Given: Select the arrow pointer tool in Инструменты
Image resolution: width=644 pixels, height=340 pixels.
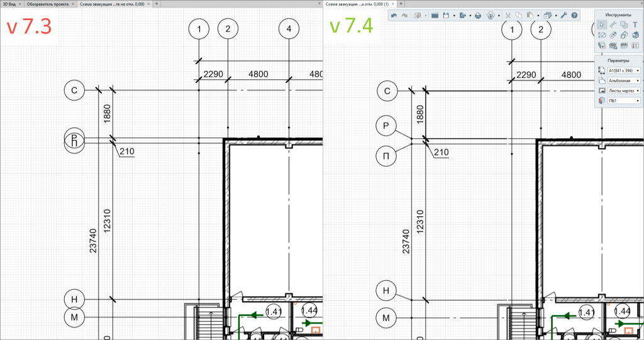Looking at the screenshot, I should click(x=602, y=25).
